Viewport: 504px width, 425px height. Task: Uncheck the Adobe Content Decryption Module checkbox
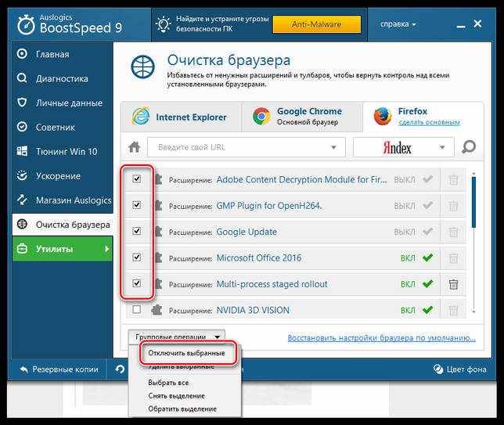(x=137, y=178)
